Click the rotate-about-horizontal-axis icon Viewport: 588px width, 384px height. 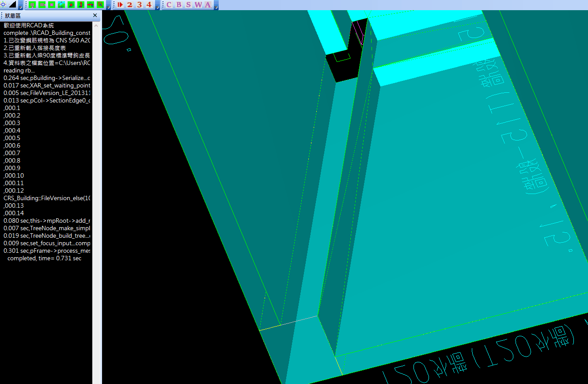point(91,4)
